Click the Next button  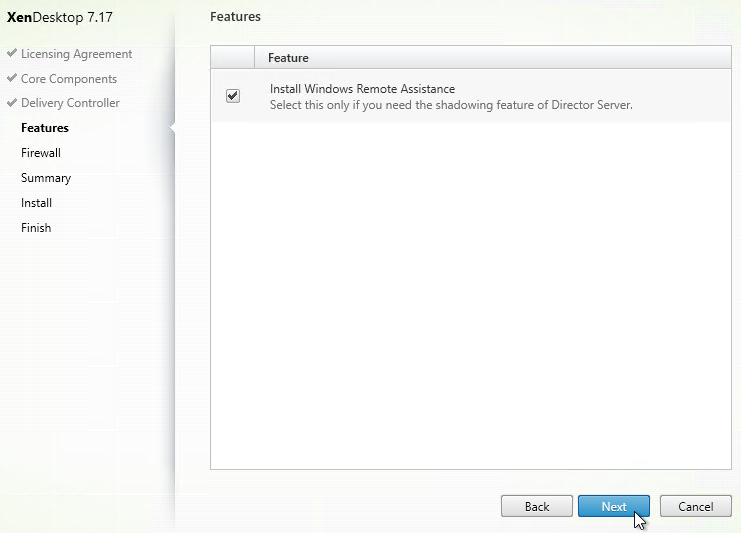[613, 507]
